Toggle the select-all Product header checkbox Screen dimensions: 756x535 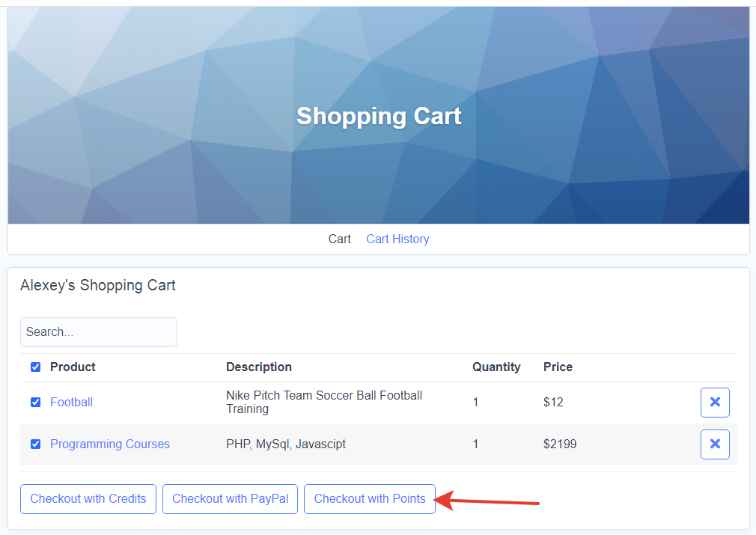coord(36,367)
